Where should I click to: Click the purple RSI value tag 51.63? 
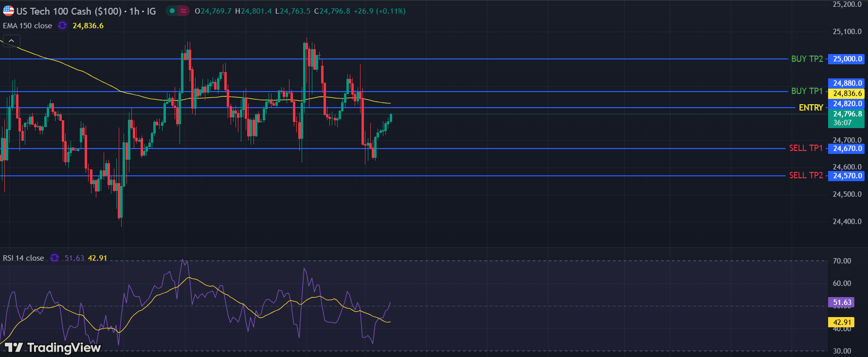842,302
